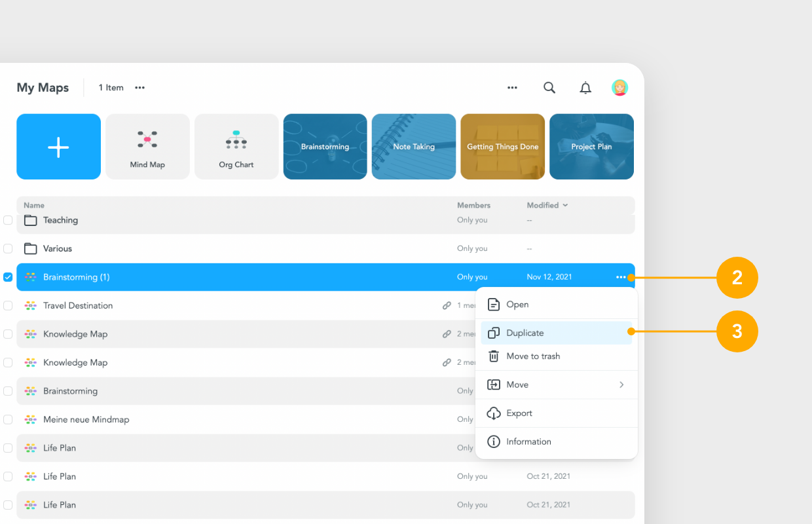Click the Members column header
The width and height of the screenshot is (812, 524).
point(473,206)
